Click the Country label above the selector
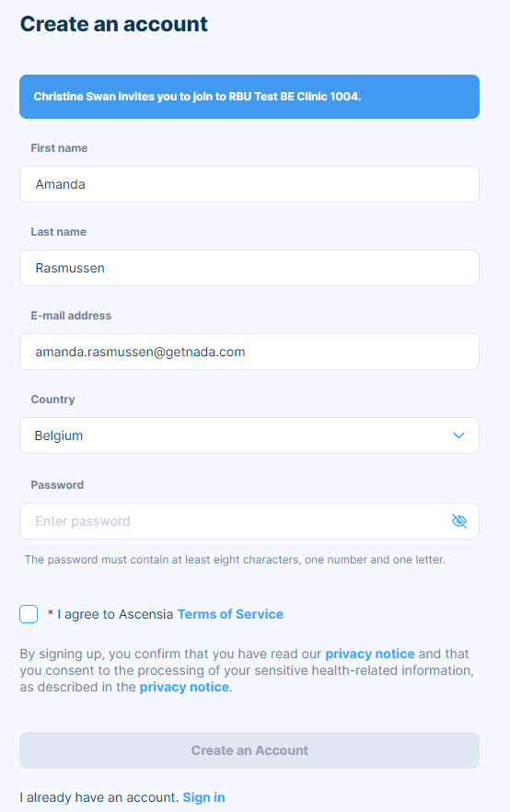510x812 pixels. [x=52, y=400]
